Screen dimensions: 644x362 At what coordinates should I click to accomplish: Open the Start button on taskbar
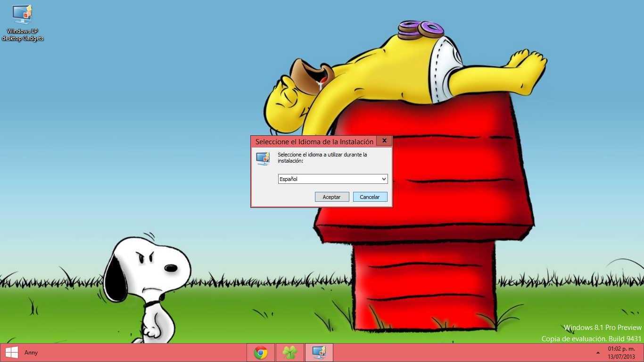pyautogui.click(x=12, y=353)
